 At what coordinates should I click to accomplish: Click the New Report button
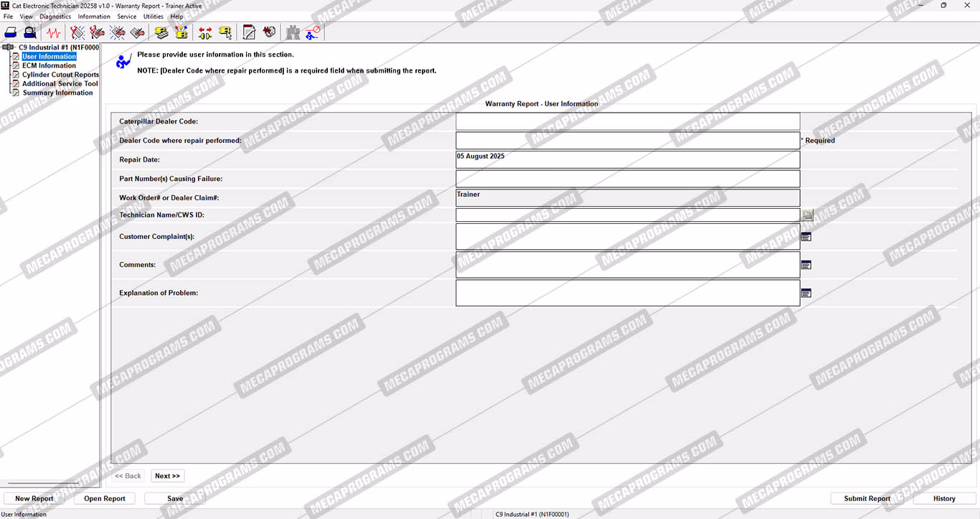[34, 498]
